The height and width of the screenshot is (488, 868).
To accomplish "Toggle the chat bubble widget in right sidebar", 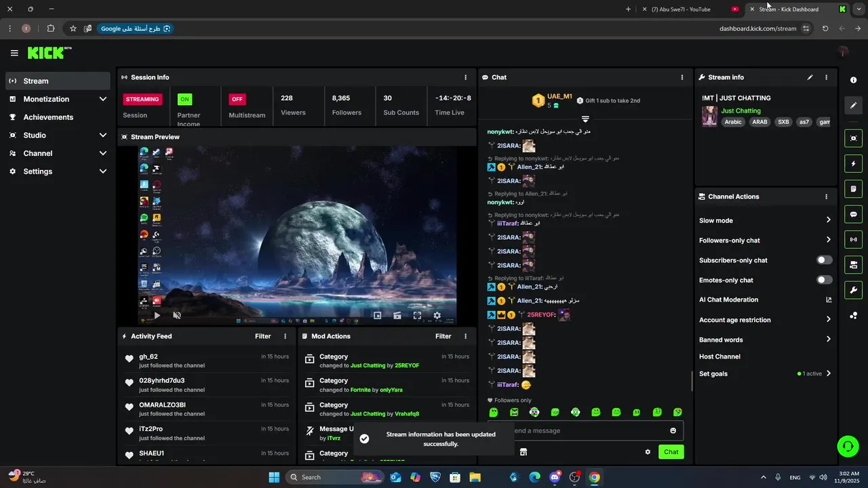I will coord(853,214).
